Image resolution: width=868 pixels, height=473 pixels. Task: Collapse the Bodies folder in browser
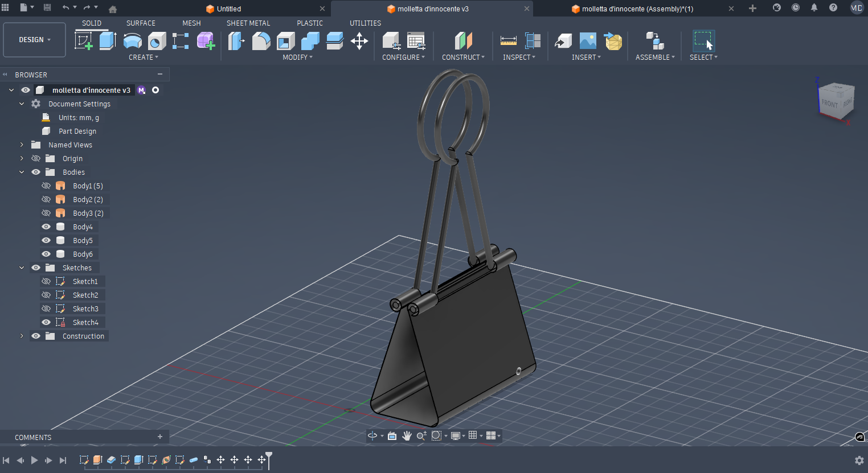[x=22, y=172]
